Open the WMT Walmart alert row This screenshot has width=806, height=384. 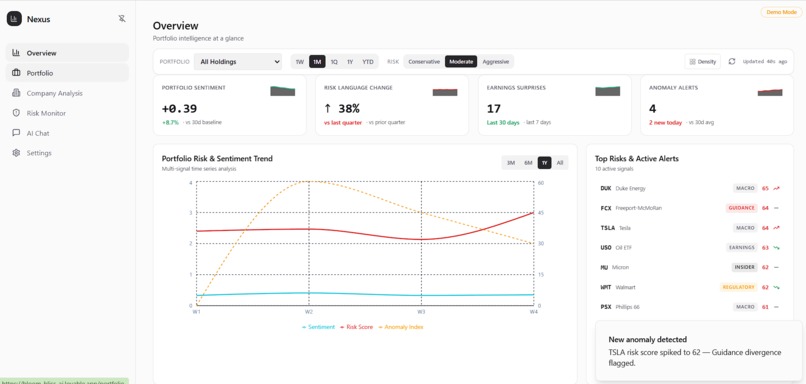690,287
